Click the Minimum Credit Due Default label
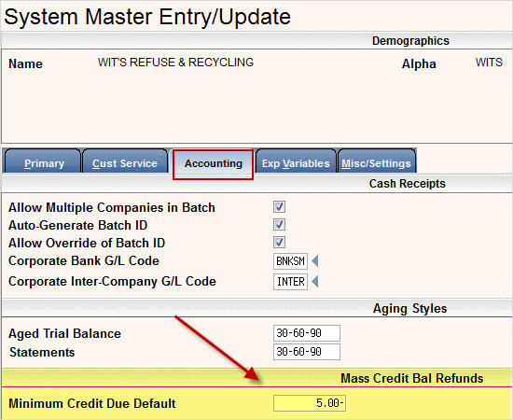The width and height of the screenshot is (513, 420). click(92, 403)
